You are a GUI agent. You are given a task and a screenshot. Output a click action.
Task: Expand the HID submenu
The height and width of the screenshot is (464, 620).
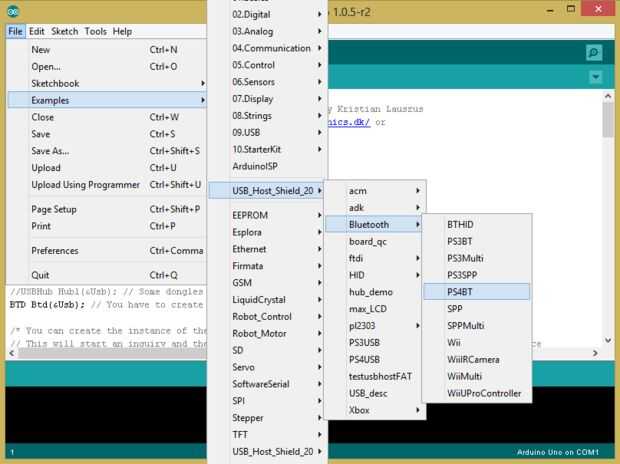(x=375, y=275)
